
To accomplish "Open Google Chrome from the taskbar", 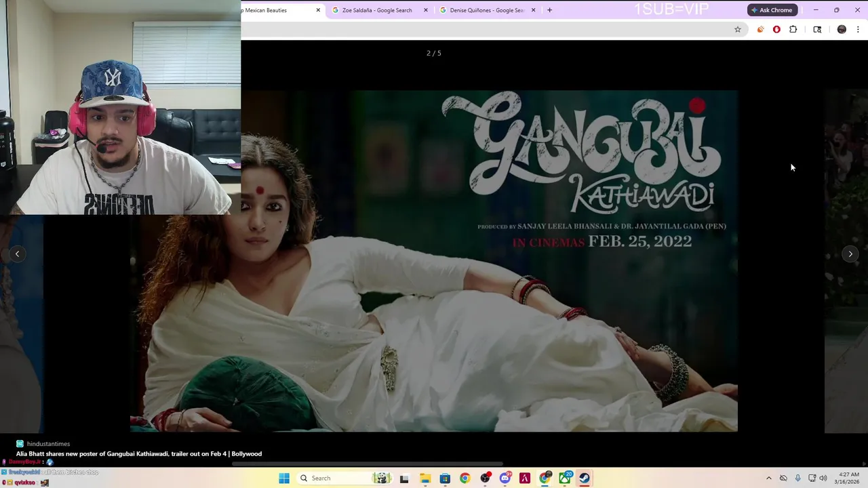I will click(465, 479).
